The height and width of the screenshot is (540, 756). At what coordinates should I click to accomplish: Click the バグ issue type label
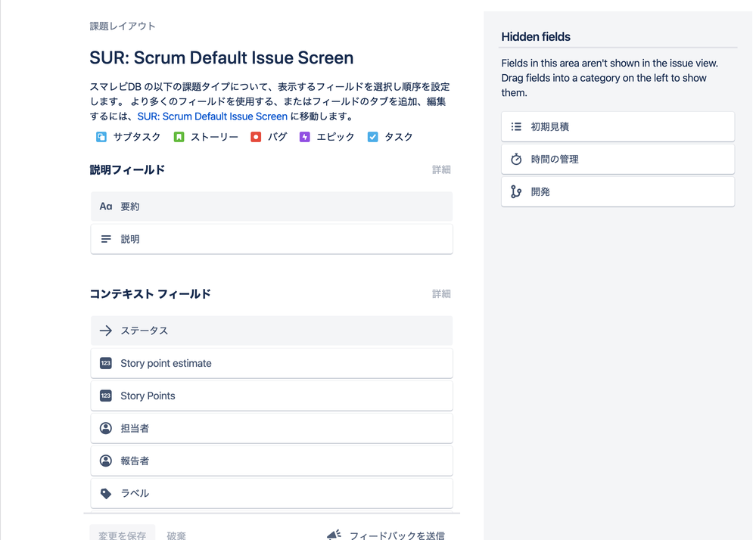tap(277, 137)
